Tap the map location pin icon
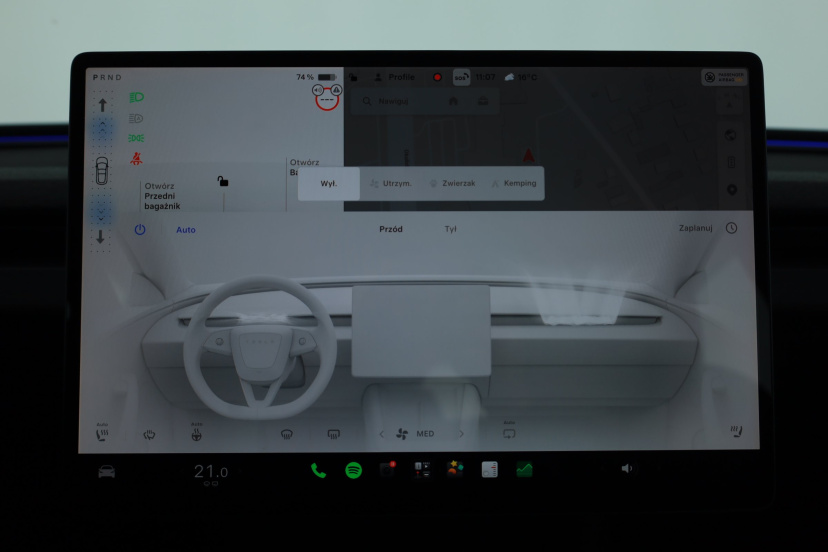 pos(732,189)
